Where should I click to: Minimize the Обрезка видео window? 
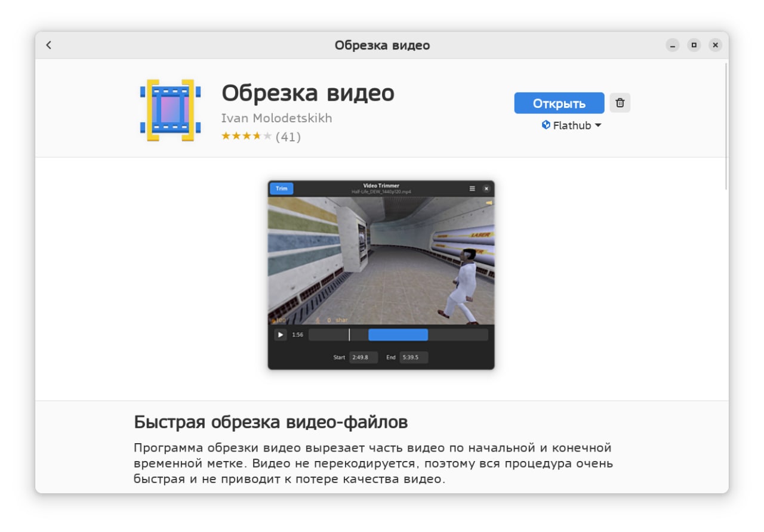[673, 45]
